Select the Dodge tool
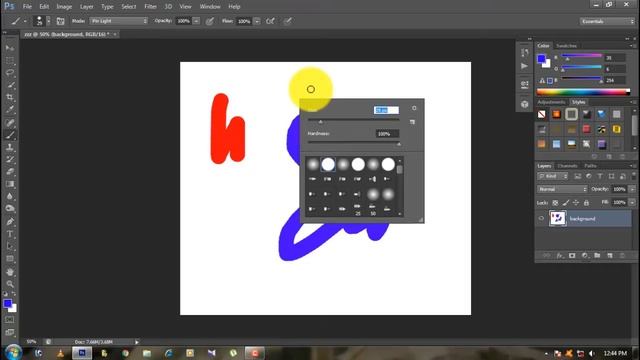This screenshot has height=360, width=640. pyautogui.click(x=10, y=209)
